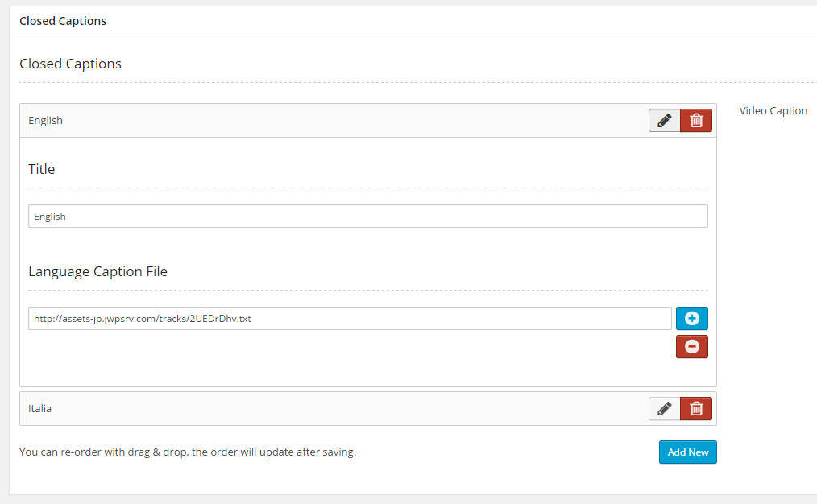Click the pencil edit icon for Italia
The height and width of the screenshot is (504, 817).
click(x=664, y=409)
